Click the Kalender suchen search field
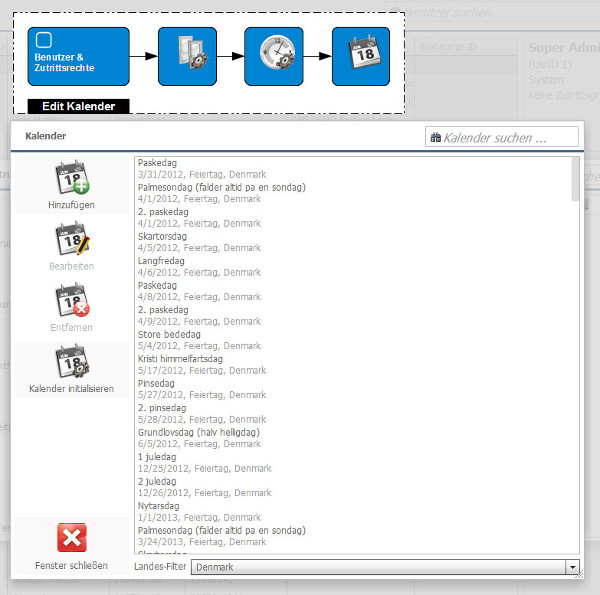 point(508,137)
